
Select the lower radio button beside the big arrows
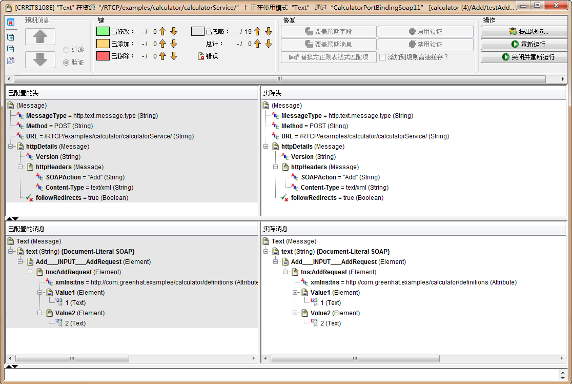coord(66,62)
